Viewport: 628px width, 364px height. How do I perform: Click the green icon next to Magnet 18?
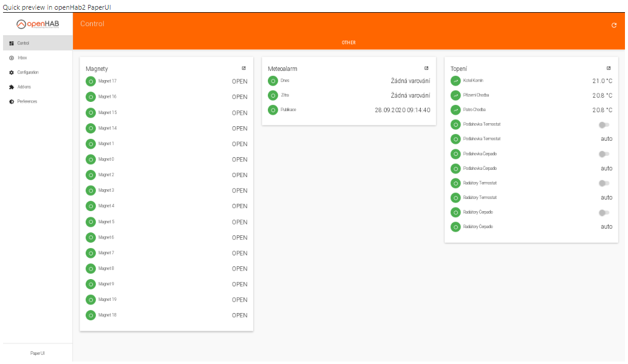tap(91, 315)
